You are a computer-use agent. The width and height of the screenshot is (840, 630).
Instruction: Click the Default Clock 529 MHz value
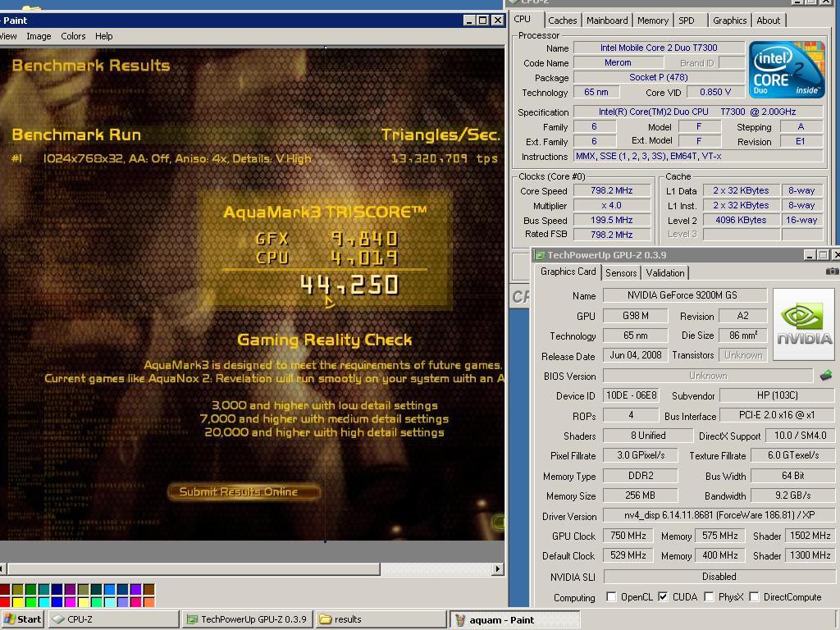(628, 555)
